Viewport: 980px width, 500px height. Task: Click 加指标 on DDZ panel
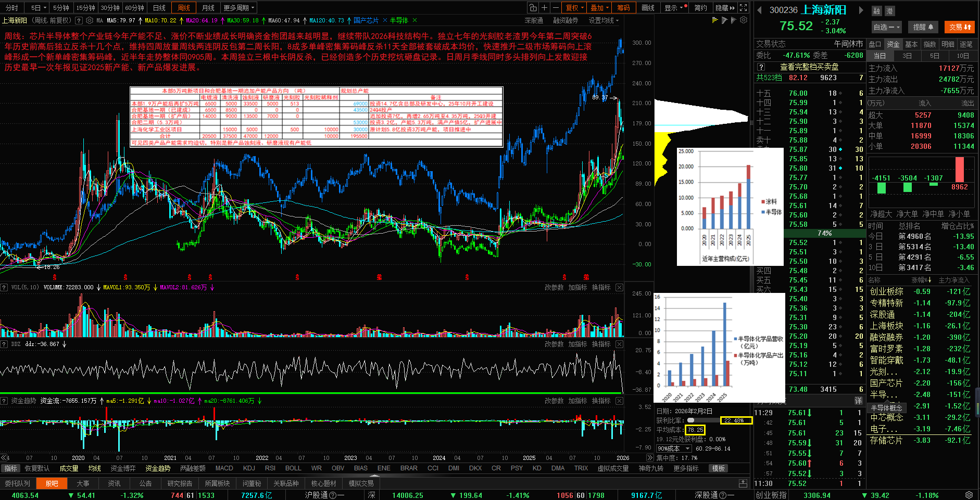pyautogui.click(x=577, y=344)
